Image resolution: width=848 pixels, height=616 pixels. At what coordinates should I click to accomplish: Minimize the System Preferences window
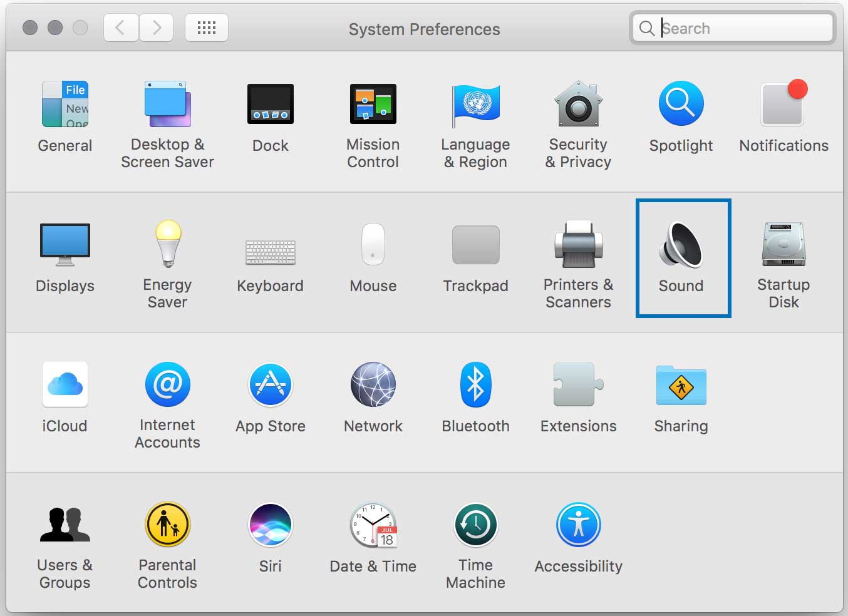point(55,28)
